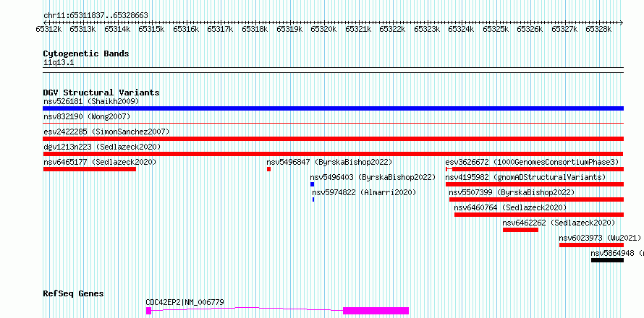The height and width of the screenshot is (318, 644).
Task: Click the nsv5507399 ByrskaBishop2022 red bar
Action: pyautogui.click(x=536, y=199)
